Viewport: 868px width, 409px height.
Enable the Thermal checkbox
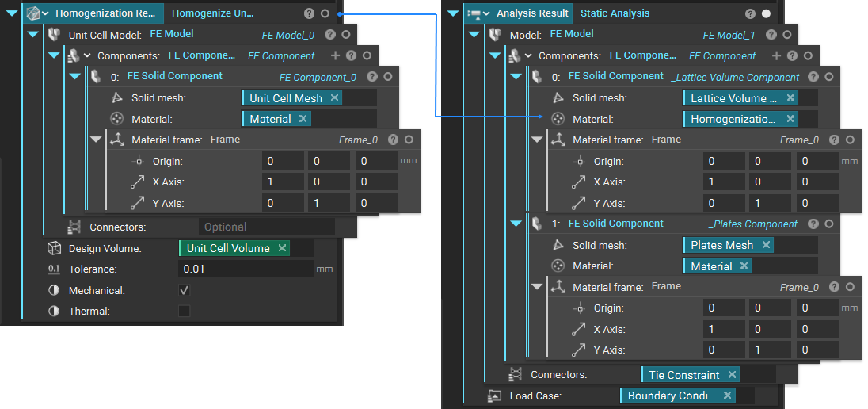tap(185, 311)
